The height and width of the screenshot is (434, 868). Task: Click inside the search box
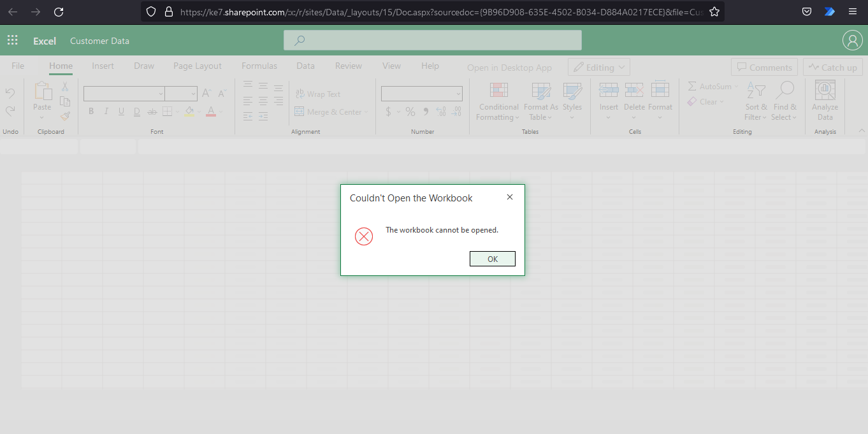(x=432, y=40)
